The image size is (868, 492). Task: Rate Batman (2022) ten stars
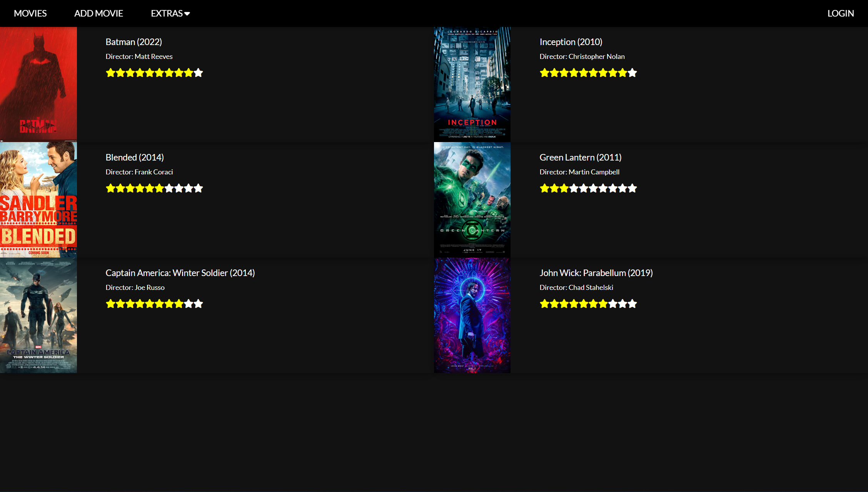pyautogui.click(x=199, y=72)
